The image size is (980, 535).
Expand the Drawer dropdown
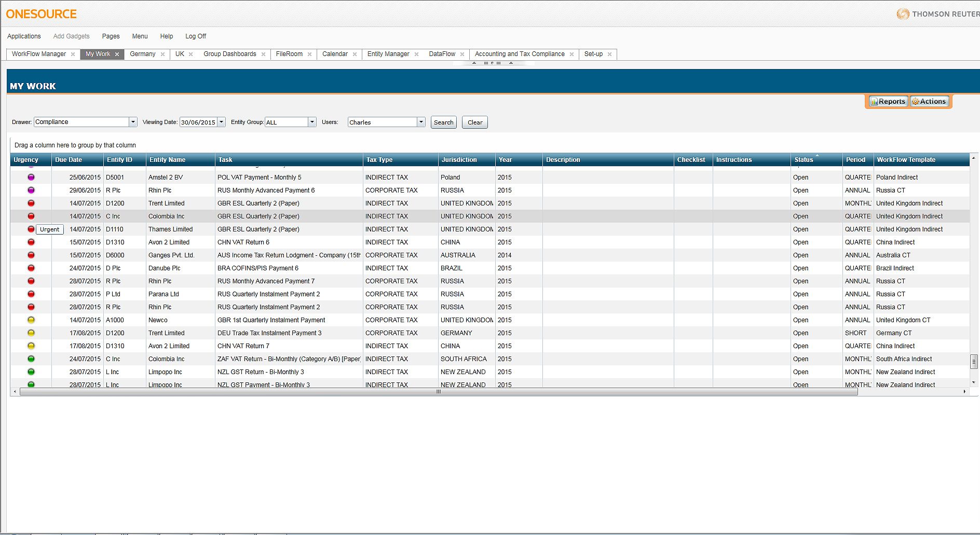133,122
